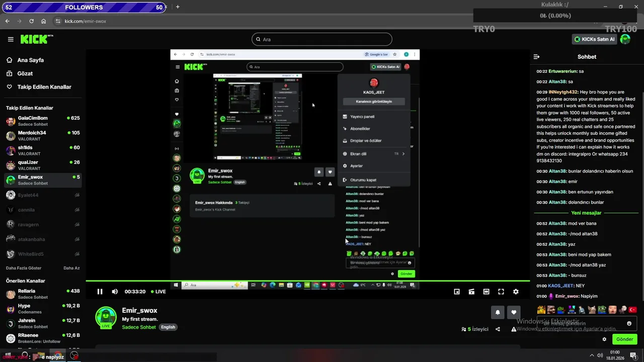Screen dimensions: 644x362
Task: Enter fullscreen video mode
Action: tap(501, 292)
